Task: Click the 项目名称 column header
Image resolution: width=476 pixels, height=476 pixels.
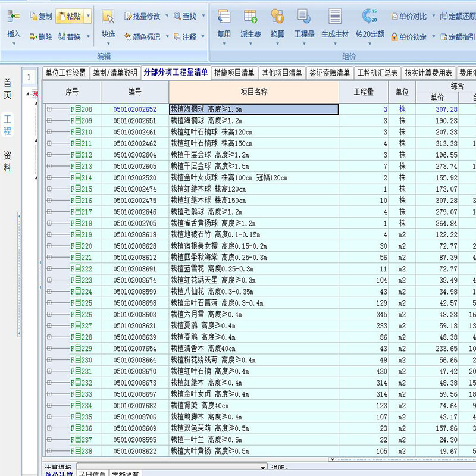Action: pos(254,92)
